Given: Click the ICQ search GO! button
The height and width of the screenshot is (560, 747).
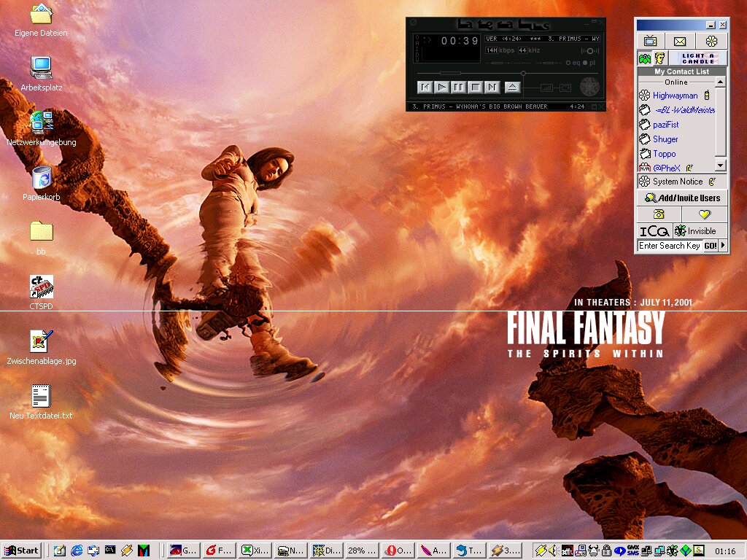Looking at the screenshot, I should 711,246.
